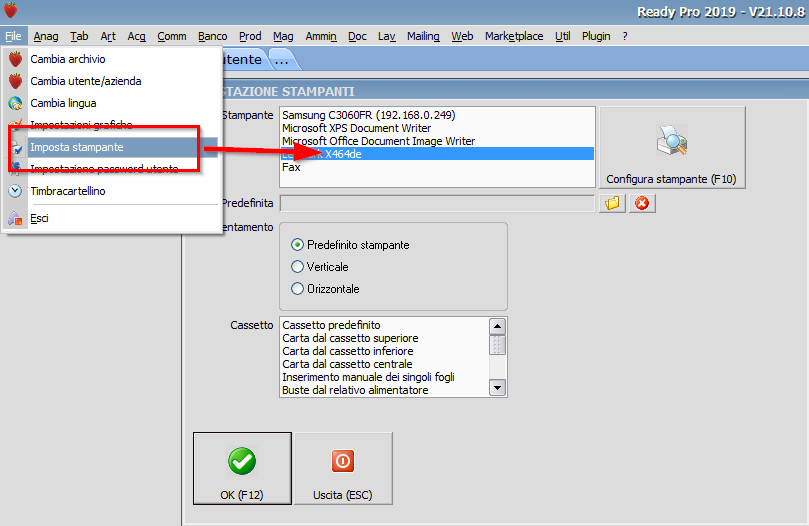Click the green checkmark OK icon
The width and height of the screenshot is (809, 526).
[241, 461]
